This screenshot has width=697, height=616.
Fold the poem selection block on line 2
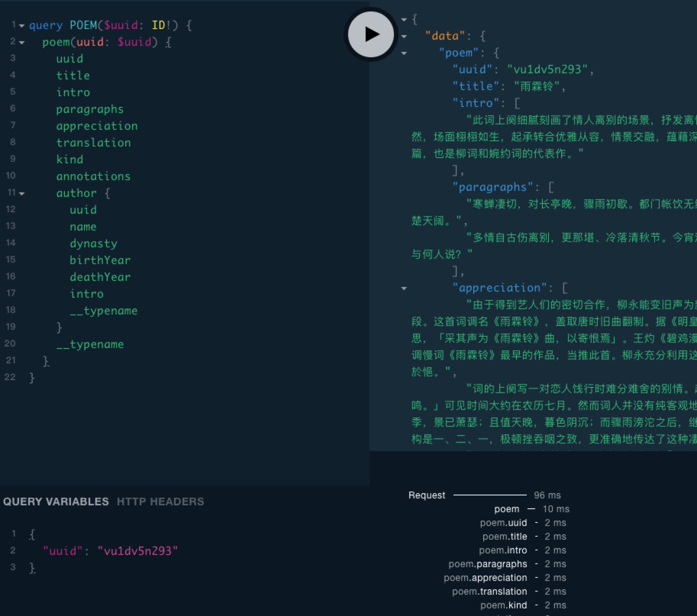pos(22,42)
